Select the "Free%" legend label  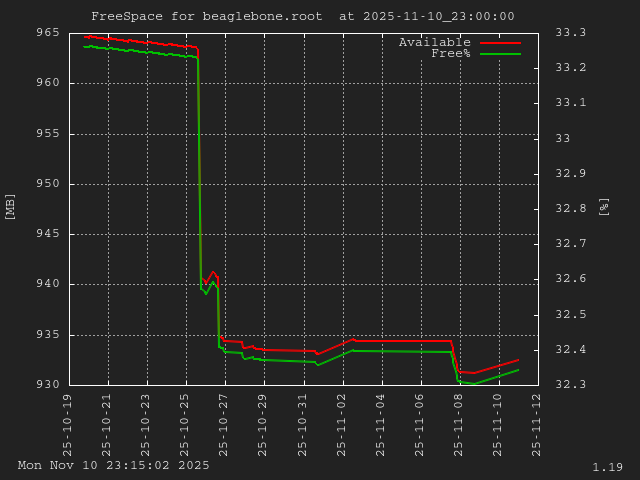coord(450,53)
